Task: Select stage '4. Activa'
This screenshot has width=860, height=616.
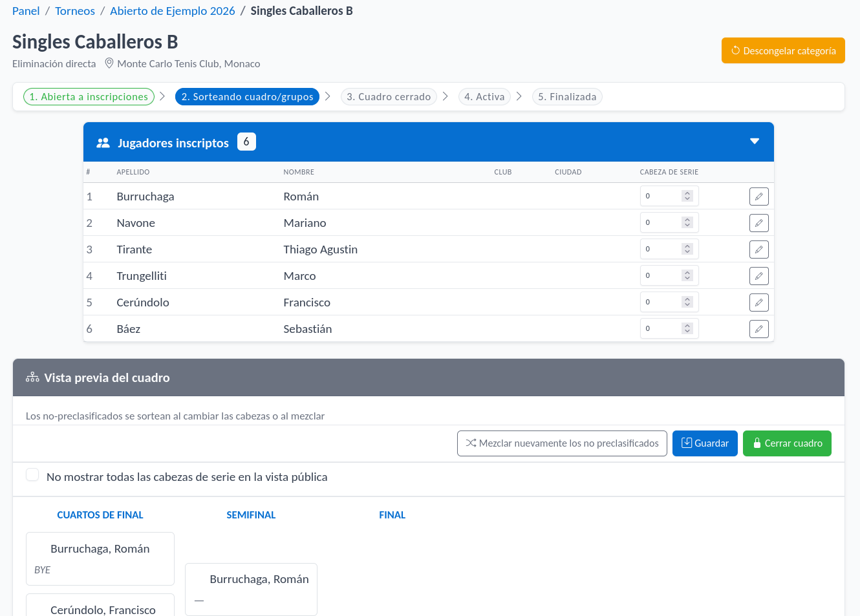Action: pos(484,96)
